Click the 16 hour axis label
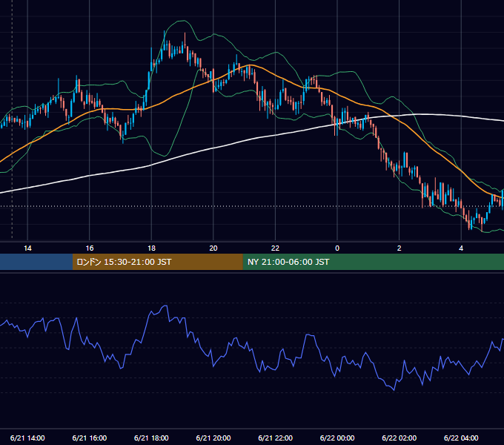Screen dimensions: 504x445 pyautogui.click(x=90, y=248)
